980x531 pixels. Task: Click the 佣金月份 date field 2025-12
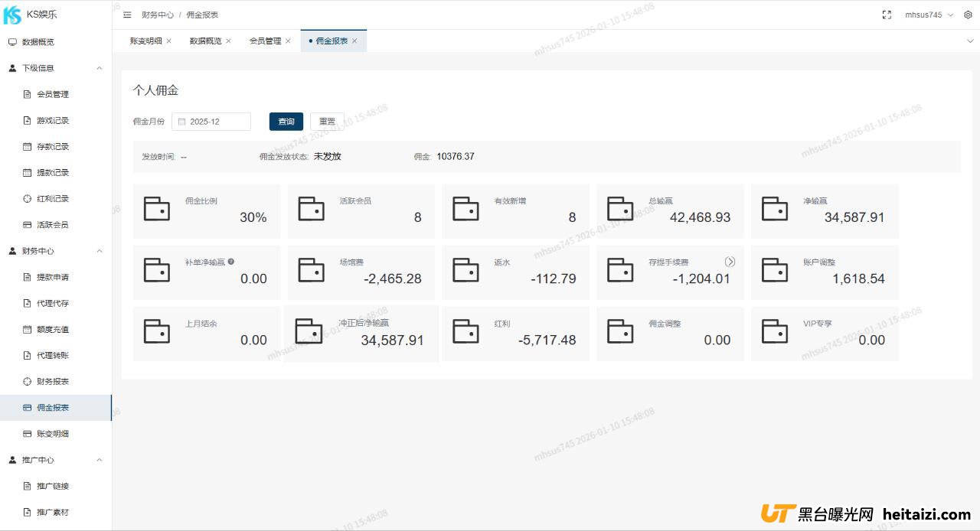(x=211, y=121)
